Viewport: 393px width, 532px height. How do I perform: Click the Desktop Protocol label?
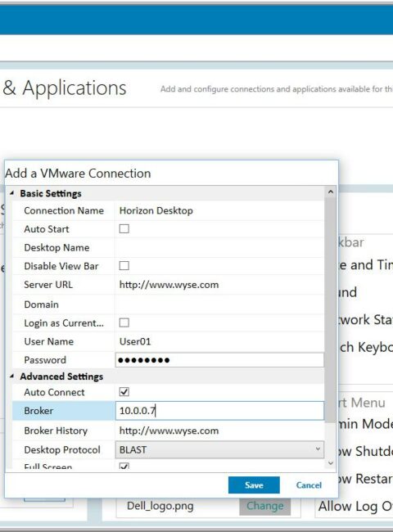(62, 450)
